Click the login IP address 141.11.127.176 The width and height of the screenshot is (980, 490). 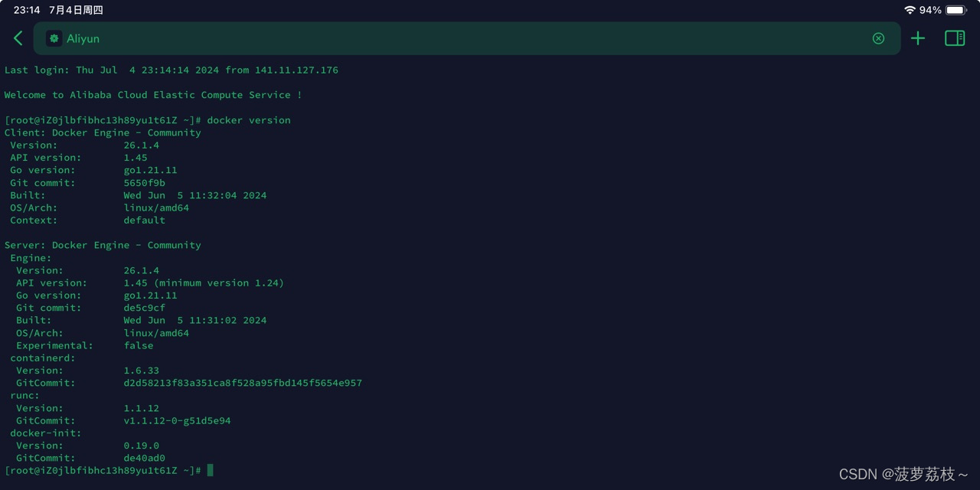296,70
